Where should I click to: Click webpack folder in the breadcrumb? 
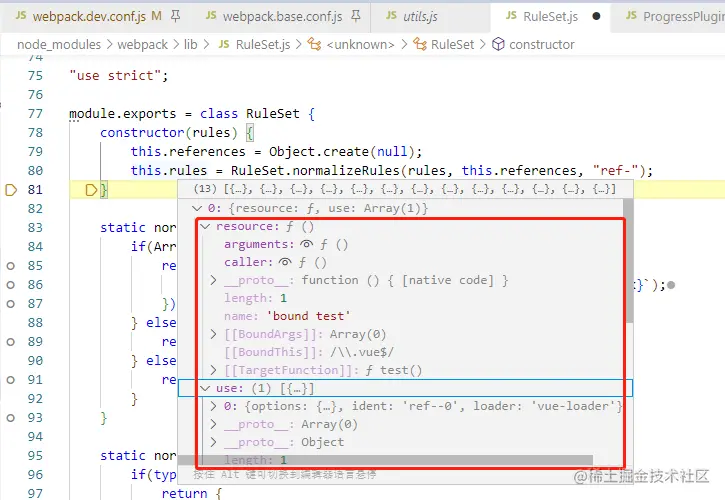pyautogui.click(x=142, y=45)
